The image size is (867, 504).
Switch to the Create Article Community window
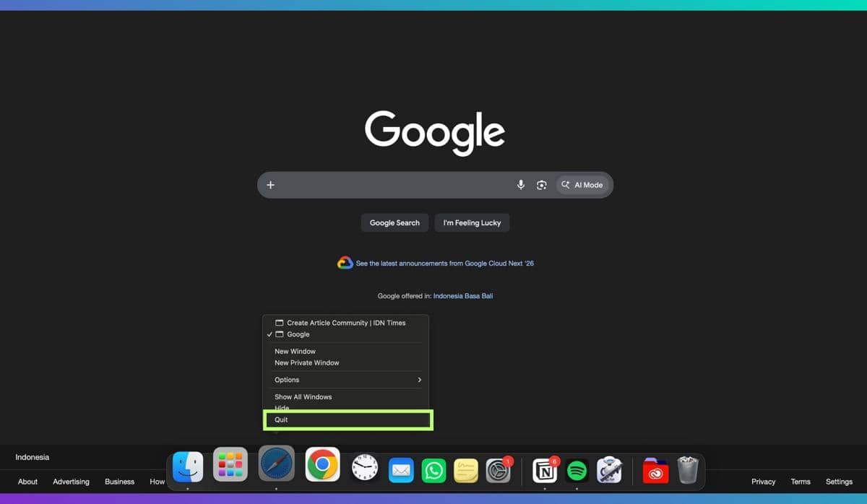click(345, 323)
